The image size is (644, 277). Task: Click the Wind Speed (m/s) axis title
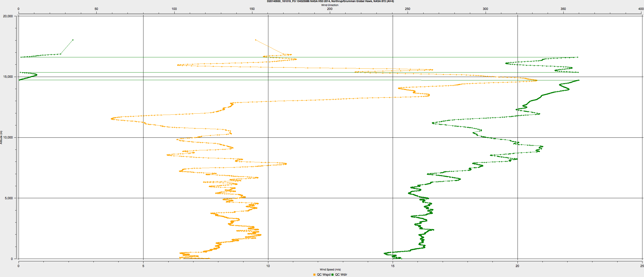330,269
